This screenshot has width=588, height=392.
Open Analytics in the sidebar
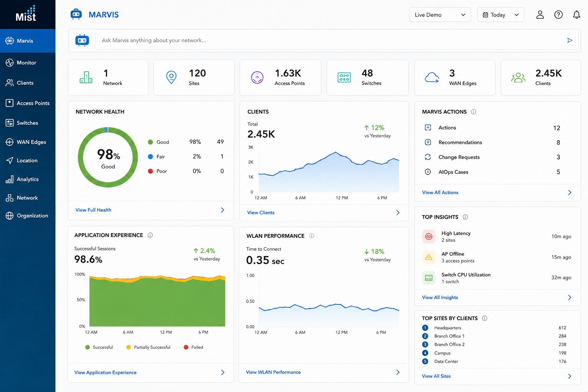[x=28, y=179]
